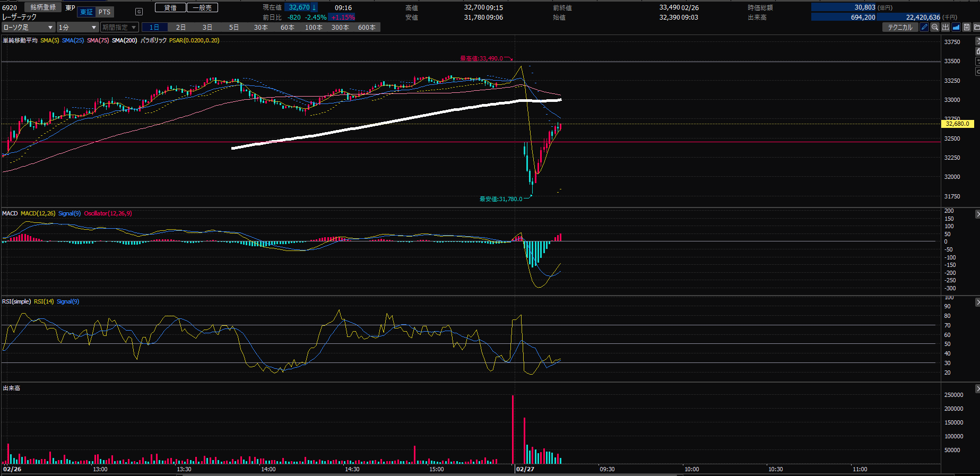Select the pencil drawing tool icon
The width and height of the screenshot is (980, 476).
(924, 27)
